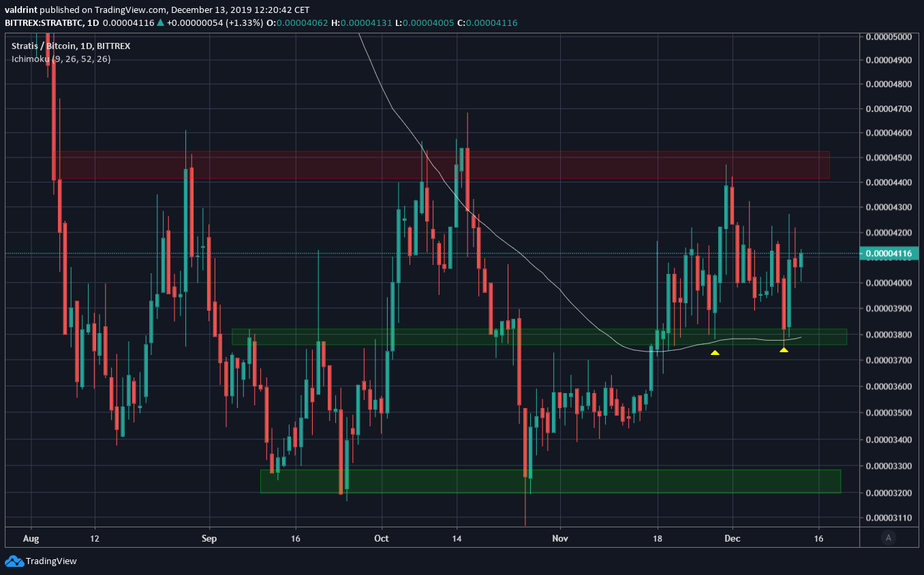The width and height of the screenshot is (924, 575).
Task: Click the left yellow triangle buy marker
Action: 714,352
